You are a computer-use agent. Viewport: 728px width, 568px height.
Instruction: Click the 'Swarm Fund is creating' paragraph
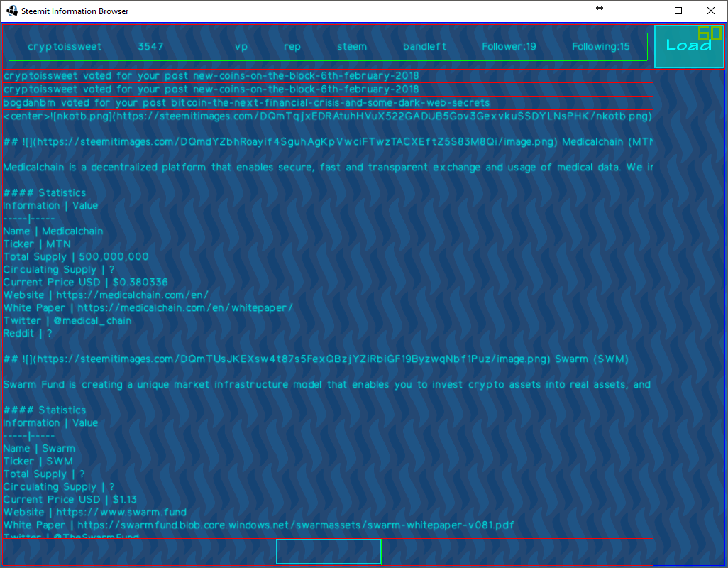click(x=327, y=385)
